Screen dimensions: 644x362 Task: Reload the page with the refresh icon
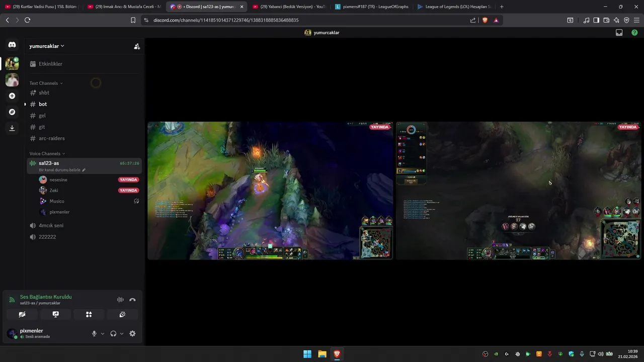pyautogui.click(x=27, y=20)
